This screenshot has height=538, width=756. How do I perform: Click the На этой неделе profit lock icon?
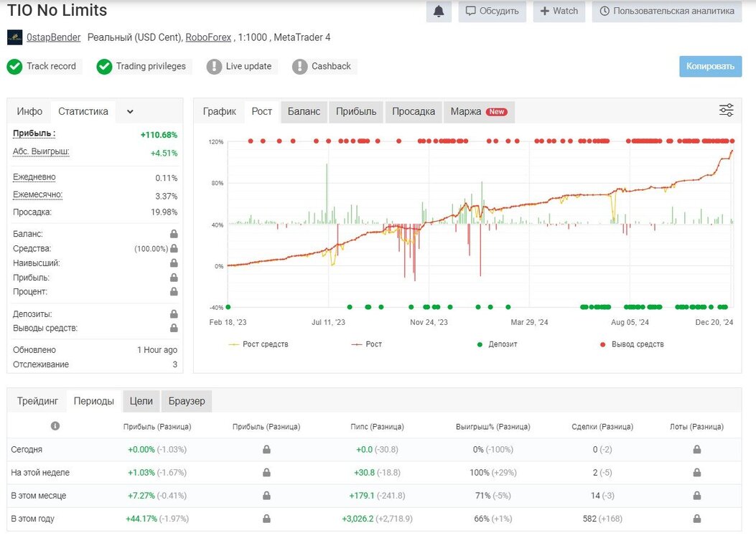click(x=266, y=473)
